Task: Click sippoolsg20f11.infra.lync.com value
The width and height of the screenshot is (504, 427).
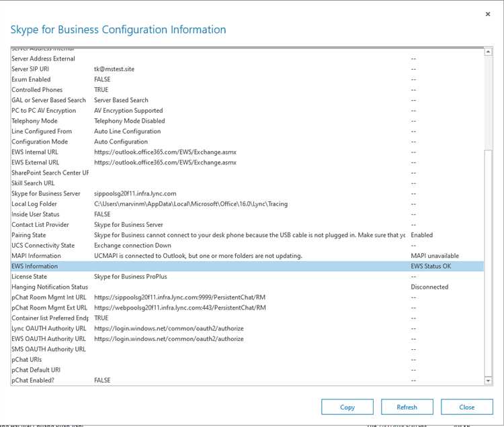Action: click(x=135, y=193)
